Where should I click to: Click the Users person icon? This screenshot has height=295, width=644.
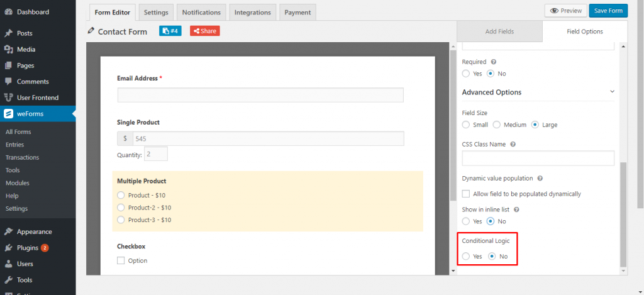point(8,264)
